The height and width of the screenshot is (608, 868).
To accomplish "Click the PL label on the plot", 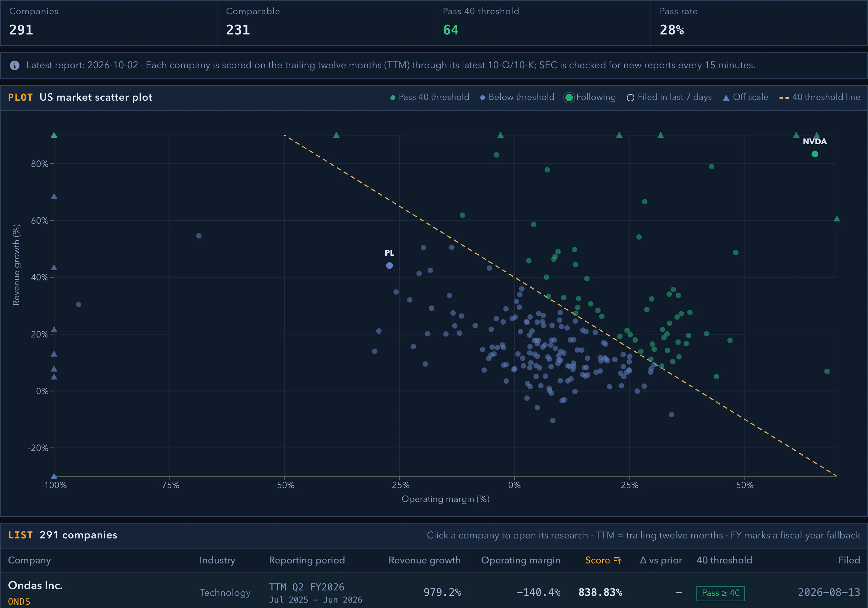I will 389,253.
